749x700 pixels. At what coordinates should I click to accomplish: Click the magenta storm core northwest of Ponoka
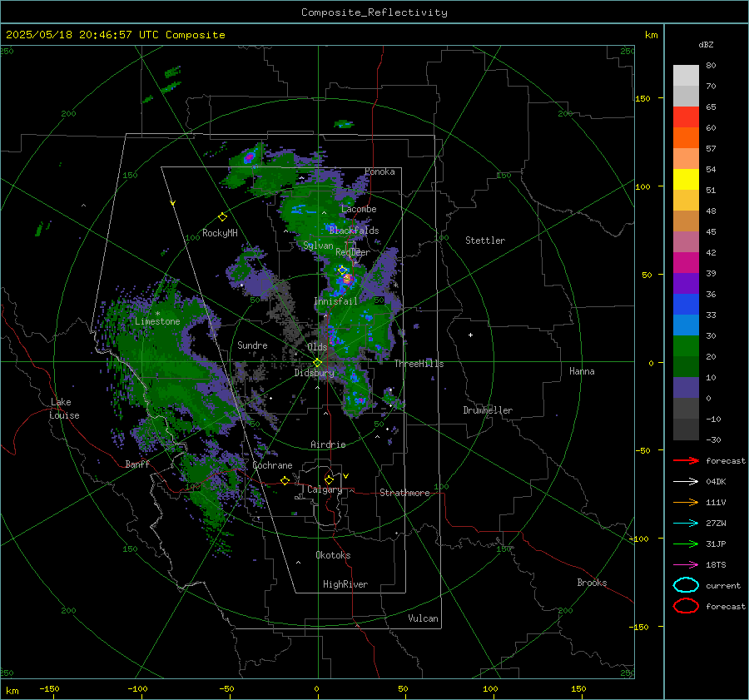click(x=250, y=156)
